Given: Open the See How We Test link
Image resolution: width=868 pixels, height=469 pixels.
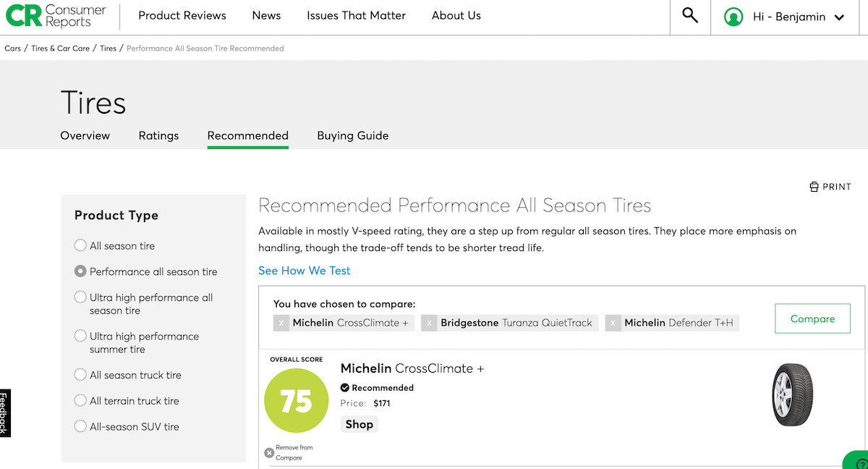Looking at the screenshot, I should [x=305, y=271].
